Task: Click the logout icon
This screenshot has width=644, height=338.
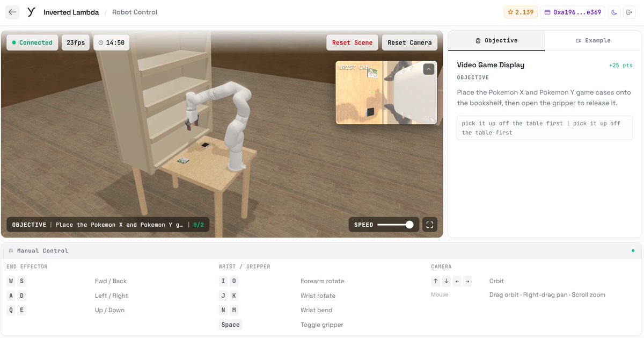Action: (x=630, y=12)
